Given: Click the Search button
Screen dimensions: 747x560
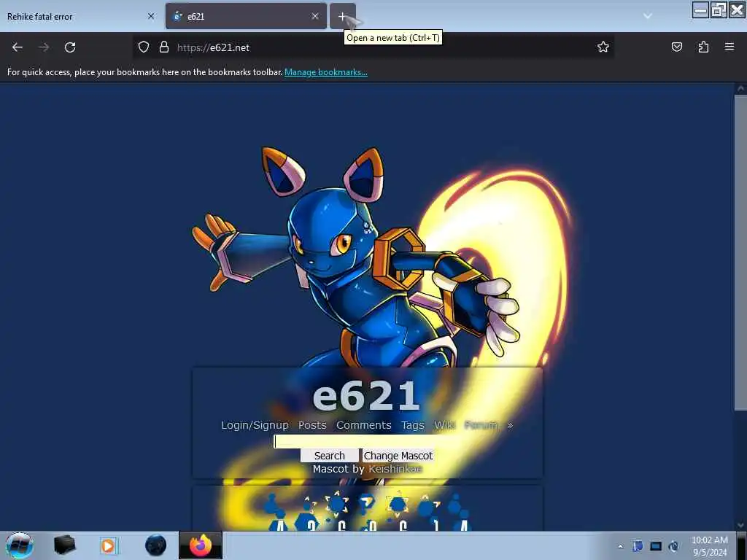Looking at the screenshot, I should click(330, 456).
